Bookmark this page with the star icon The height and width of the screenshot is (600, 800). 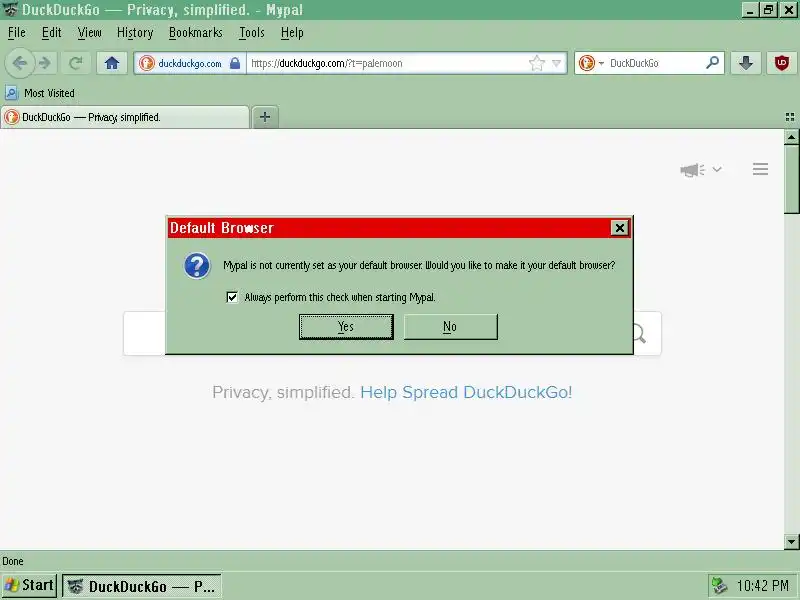536,63
